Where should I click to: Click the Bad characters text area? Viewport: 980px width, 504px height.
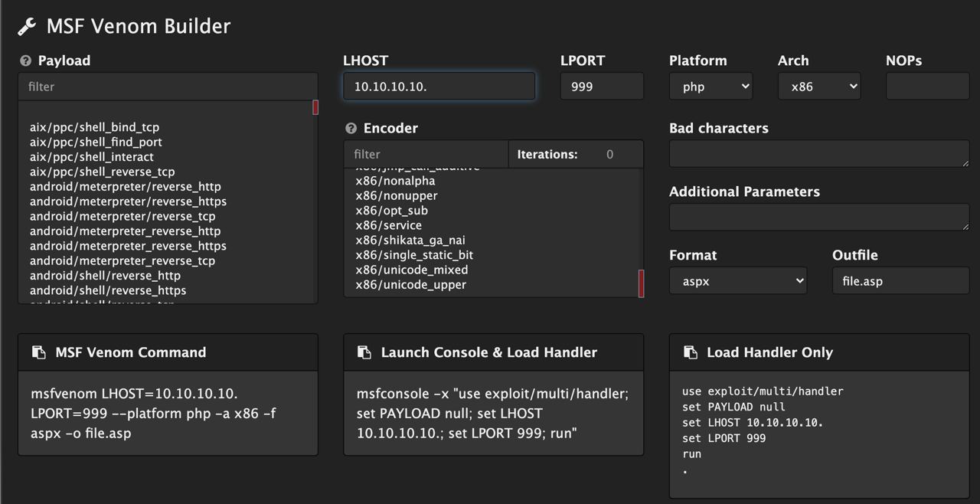(x=819, y=154)
